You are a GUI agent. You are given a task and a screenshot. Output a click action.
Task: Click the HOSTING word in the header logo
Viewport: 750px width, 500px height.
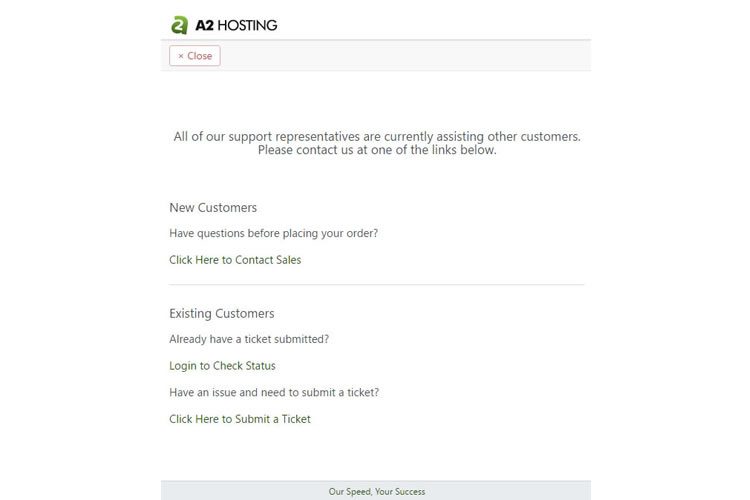tap(247, 25)
